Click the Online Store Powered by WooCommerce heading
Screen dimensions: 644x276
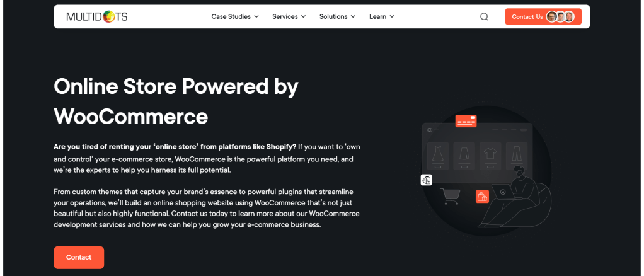click(176, 101)
